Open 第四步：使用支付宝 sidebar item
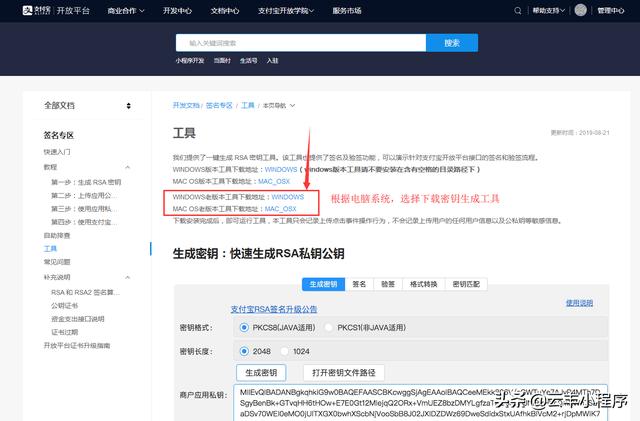The image size is (640, 421). [84, 222]
